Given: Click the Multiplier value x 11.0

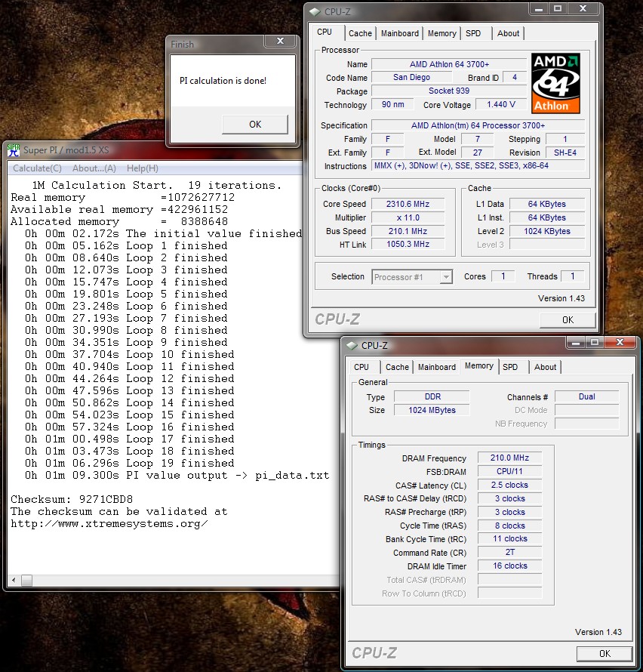Looking at the screenshot, I should point(408,217).
